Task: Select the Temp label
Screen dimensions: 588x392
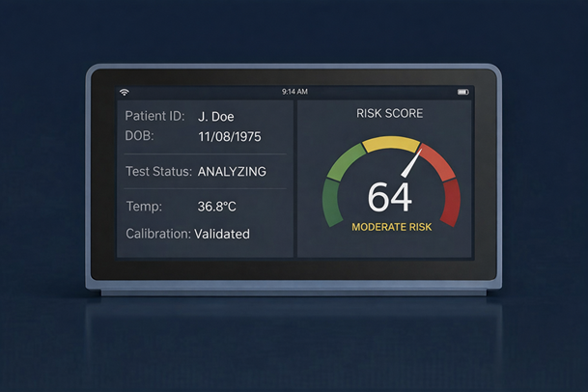Action: click(145, 207)
